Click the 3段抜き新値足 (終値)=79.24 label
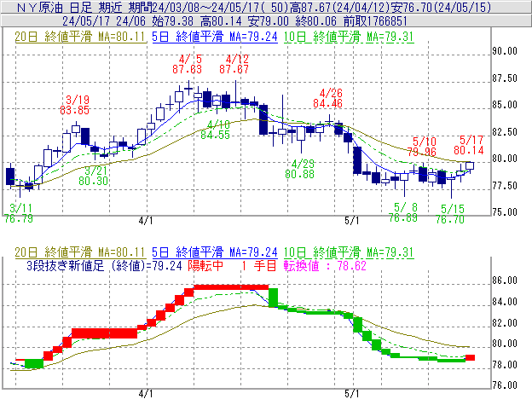The image size is (532, 405). [104, 265]
